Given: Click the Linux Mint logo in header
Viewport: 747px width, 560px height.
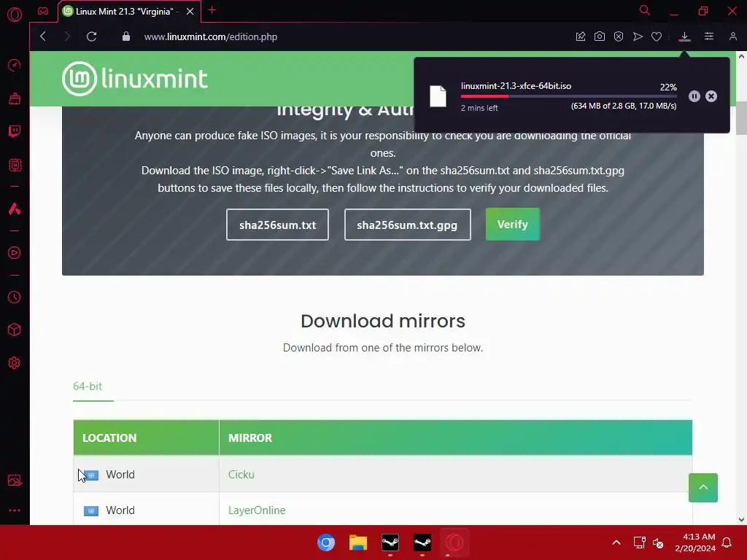Looking at the screenshot, I should pyautogui.click(x=135, y=79).
